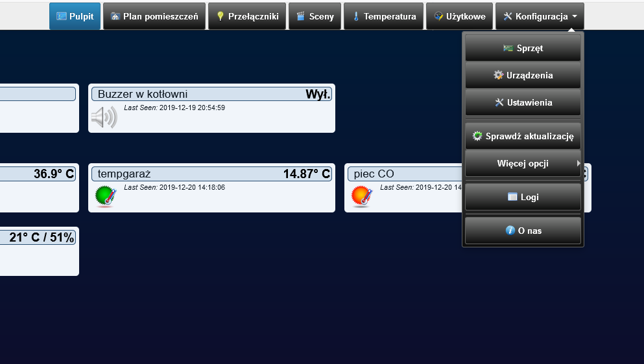
Task: Expand the Więcej opcji submenu
Action: click(x=523, y=163)
